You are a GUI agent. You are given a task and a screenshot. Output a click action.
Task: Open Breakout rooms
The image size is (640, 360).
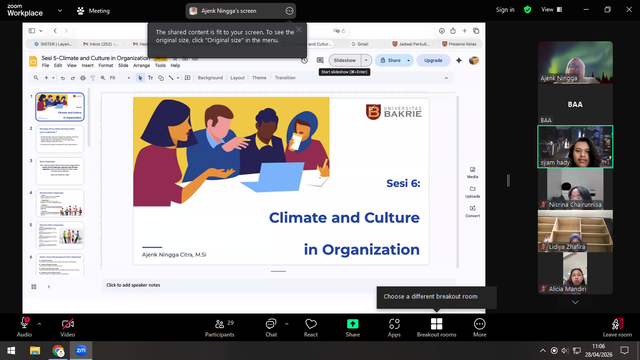coord(436,328)
